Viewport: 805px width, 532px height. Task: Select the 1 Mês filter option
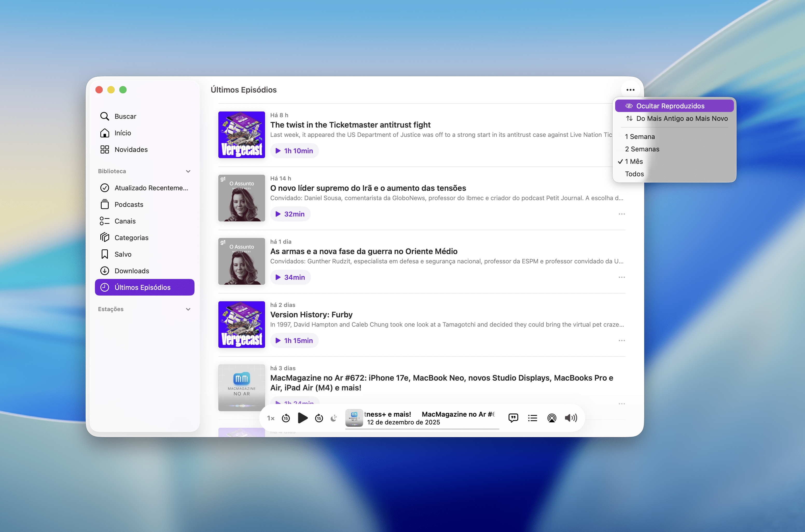[634, 162]
